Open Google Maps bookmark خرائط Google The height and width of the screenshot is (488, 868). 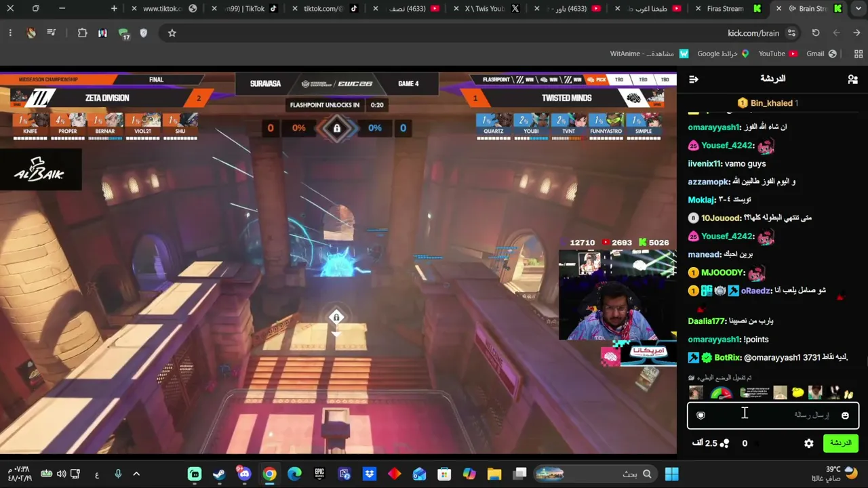(x=723, y=54)
